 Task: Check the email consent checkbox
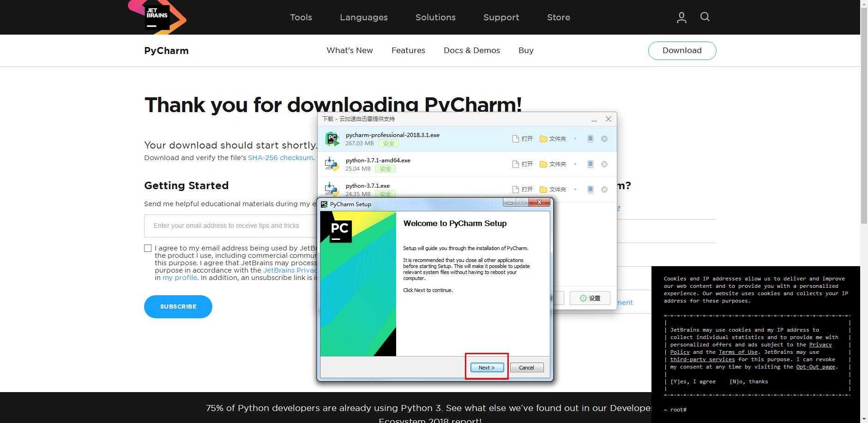148,248
